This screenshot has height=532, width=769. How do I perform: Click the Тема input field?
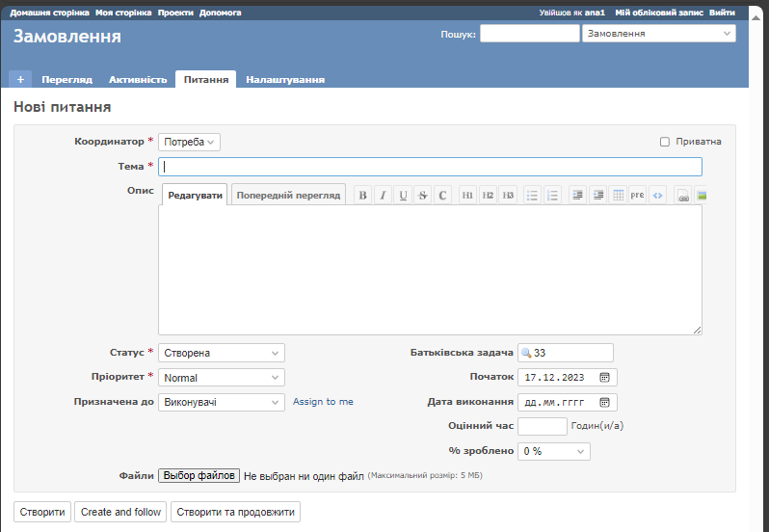[x=430, y=167]
